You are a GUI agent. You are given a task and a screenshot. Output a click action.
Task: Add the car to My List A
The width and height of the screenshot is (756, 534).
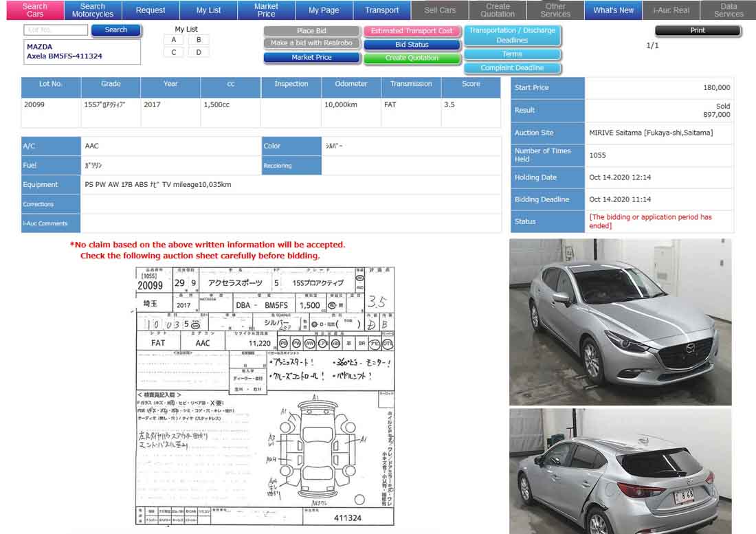[174, 40]
